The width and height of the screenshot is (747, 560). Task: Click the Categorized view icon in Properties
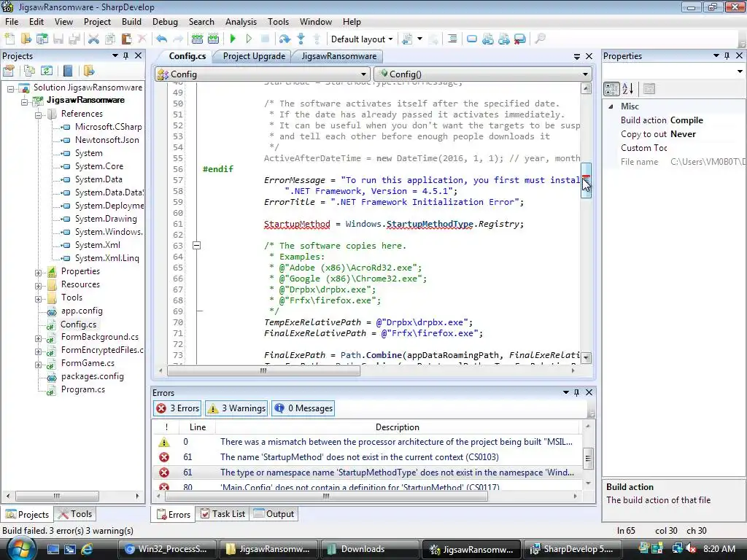coord(611,88)
